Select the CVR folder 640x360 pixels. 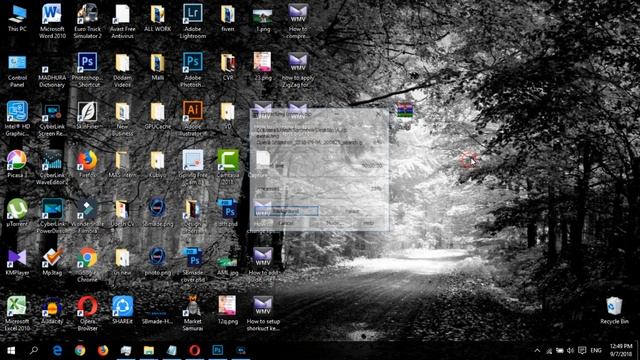[x=228, y=67]
